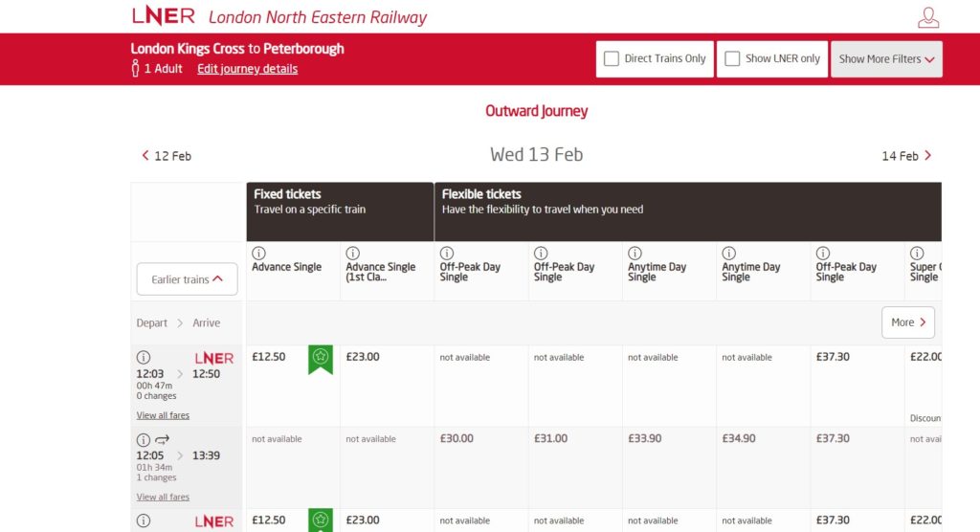Click Edit journey details link
This screenshot has height=532, width=980.
(x=247, y=69)
